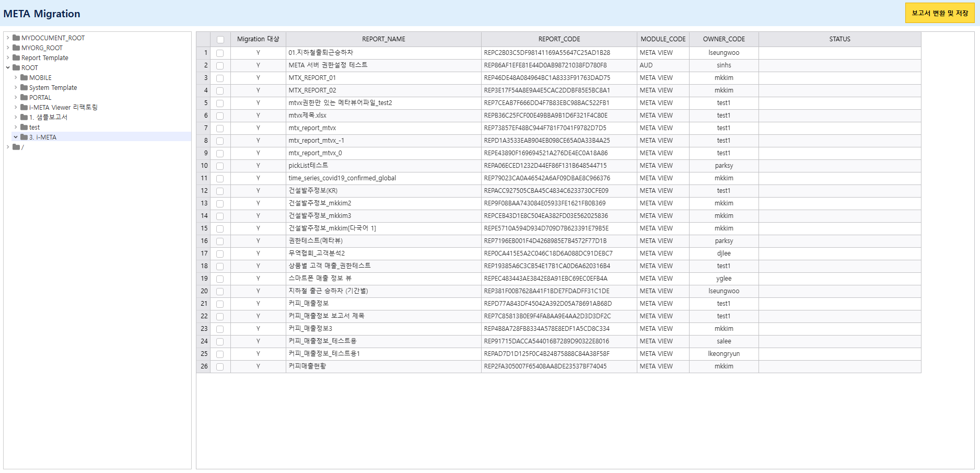Toggle the select-all checkbox in table header

point(220,40)
